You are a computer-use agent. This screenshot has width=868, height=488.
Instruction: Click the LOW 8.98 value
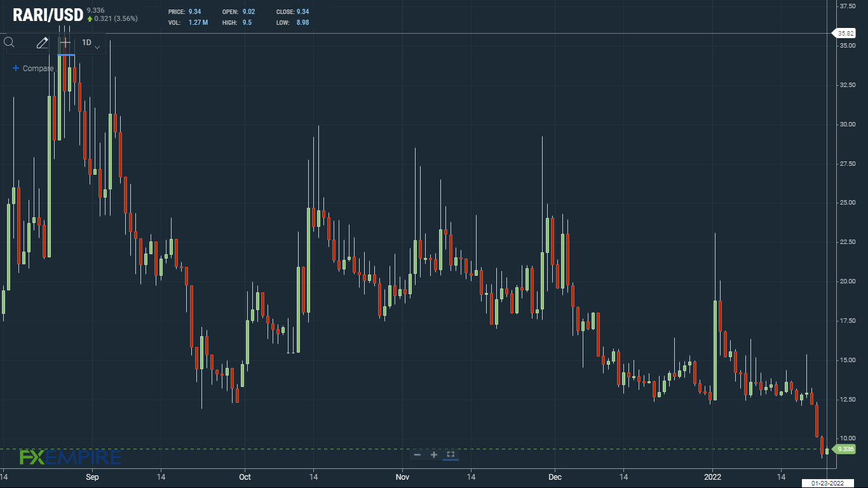[303, 23]
